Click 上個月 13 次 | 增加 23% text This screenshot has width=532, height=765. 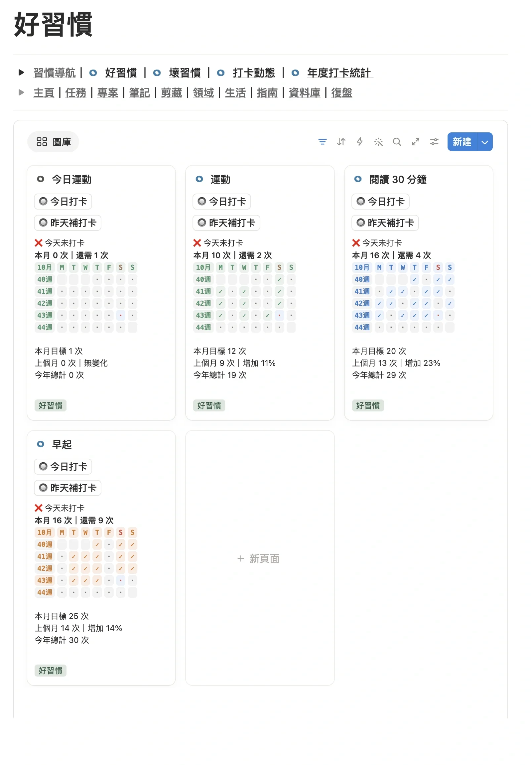coord(396,363)
